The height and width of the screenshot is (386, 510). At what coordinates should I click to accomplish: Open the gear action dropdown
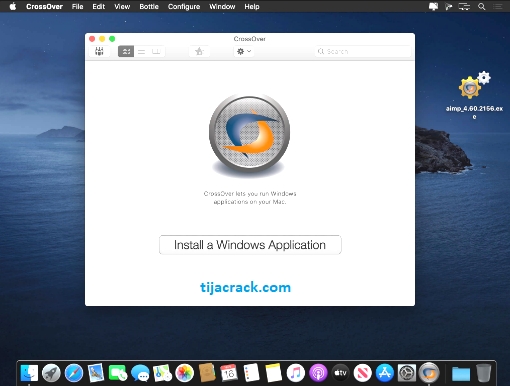coord(244,51)
